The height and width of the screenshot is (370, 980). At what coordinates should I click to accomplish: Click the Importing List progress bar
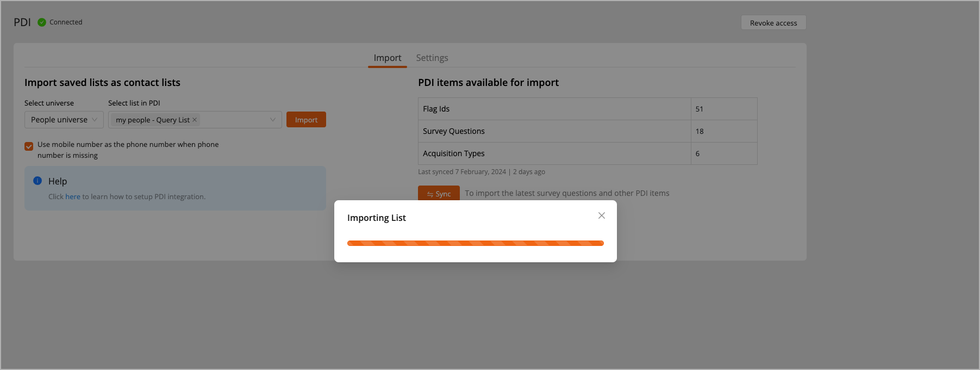476,243
